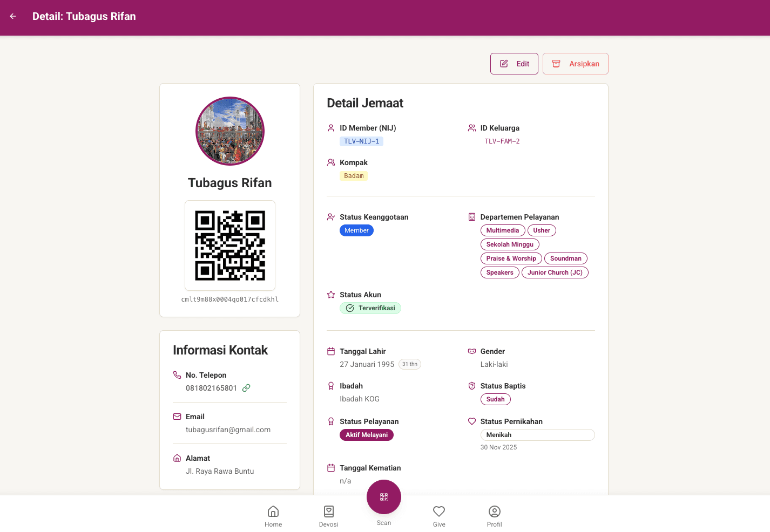Open the Profil tab
This screenshot has width=770, height=532.
click(x=494, y=516)
